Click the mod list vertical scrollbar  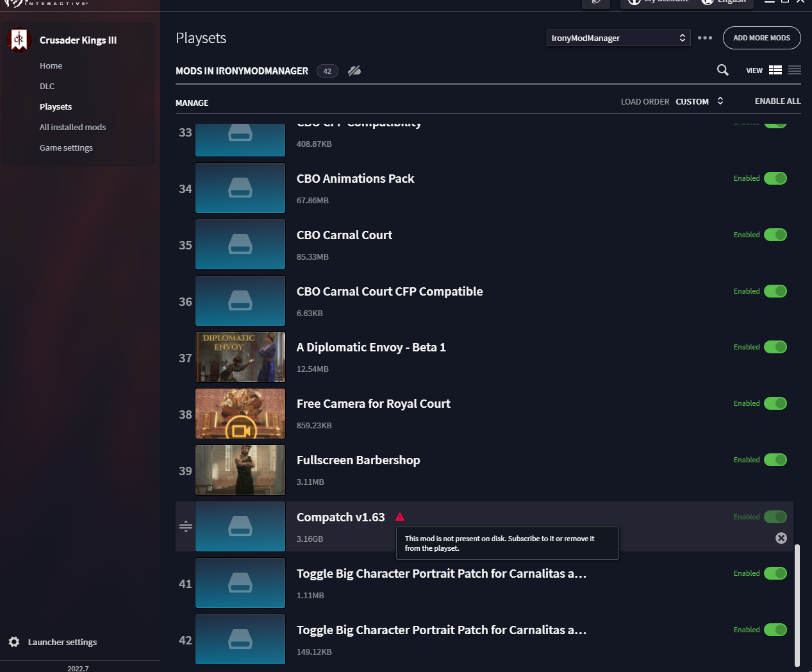point(797,605)
